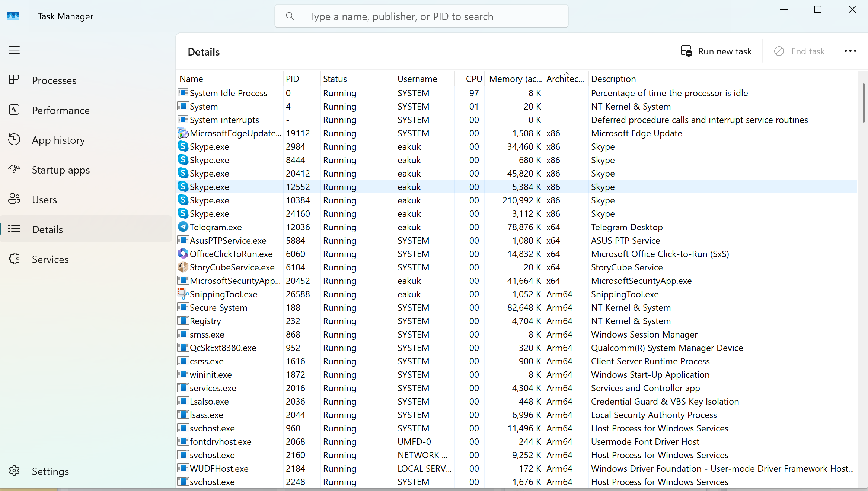This screenshot has height=491, width=868.
Task: Click the Run new task icon
Action: tap(686, 51)
